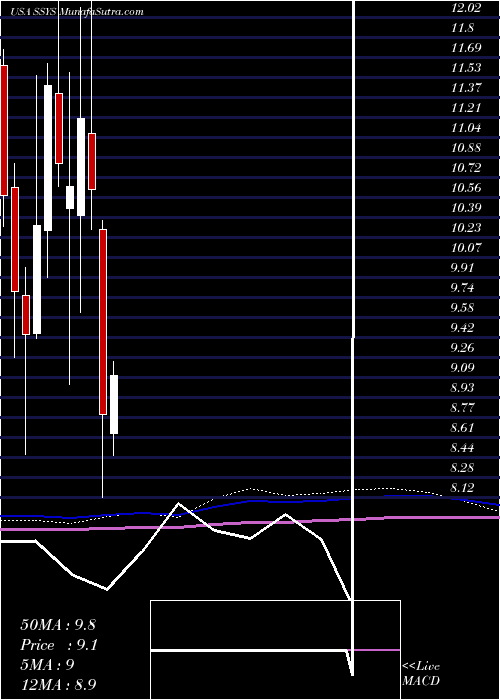Click the 12.02 price axis label
Screen dimensions: 500x700
pyautogui.click(x=466, y=8)
